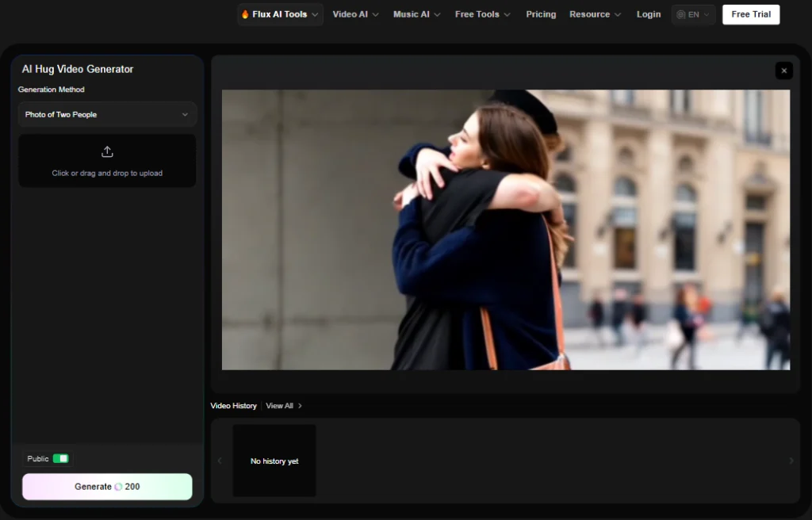Toggle the Public switch off

60,459
